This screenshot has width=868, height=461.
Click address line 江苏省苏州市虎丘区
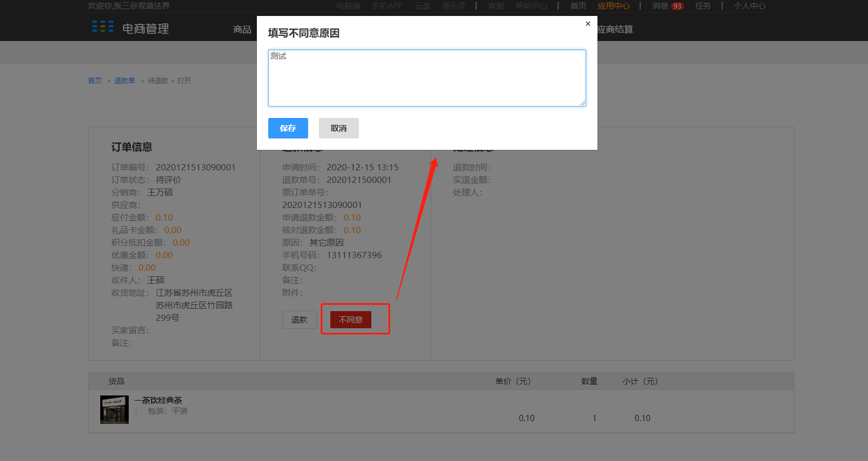(194, 293)
